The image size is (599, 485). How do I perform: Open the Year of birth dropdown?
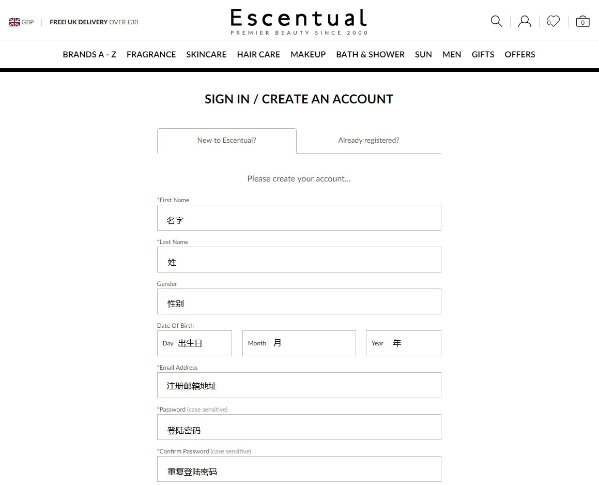click(404, 343)
